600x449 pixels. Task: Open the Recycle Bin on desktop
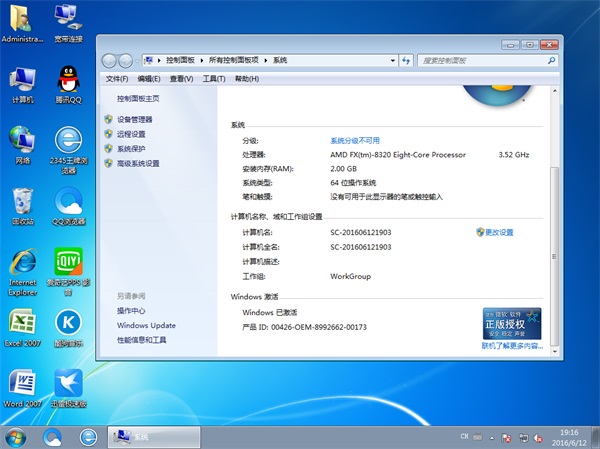click(23, 201)
